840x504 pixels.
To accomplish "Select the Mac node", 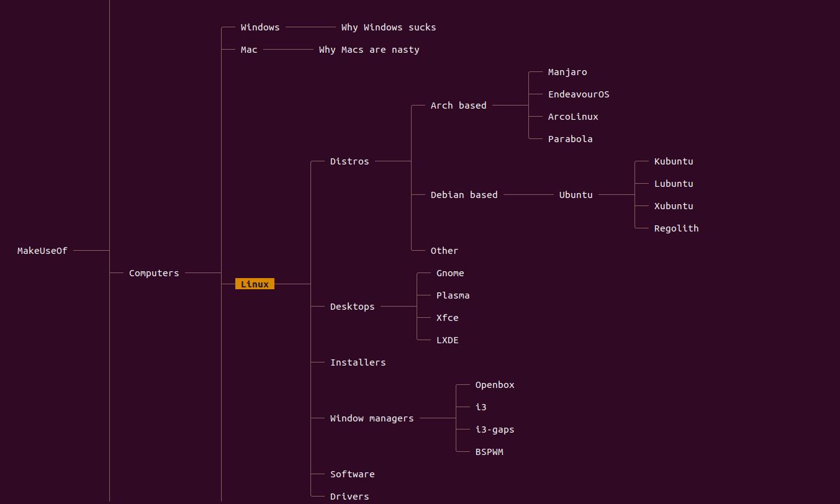I will coord(249,50).
